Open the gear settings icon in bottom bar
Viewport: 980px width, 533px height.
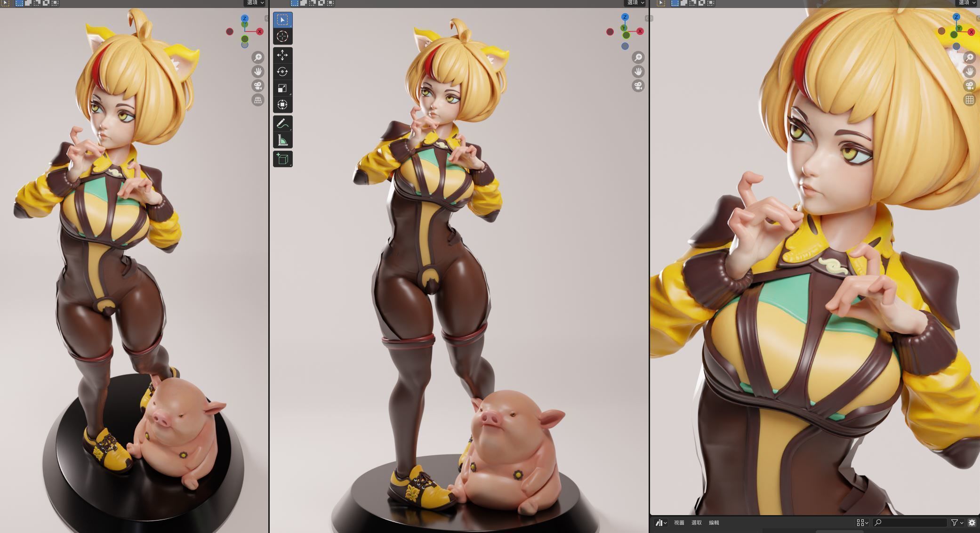pos(972,523)
